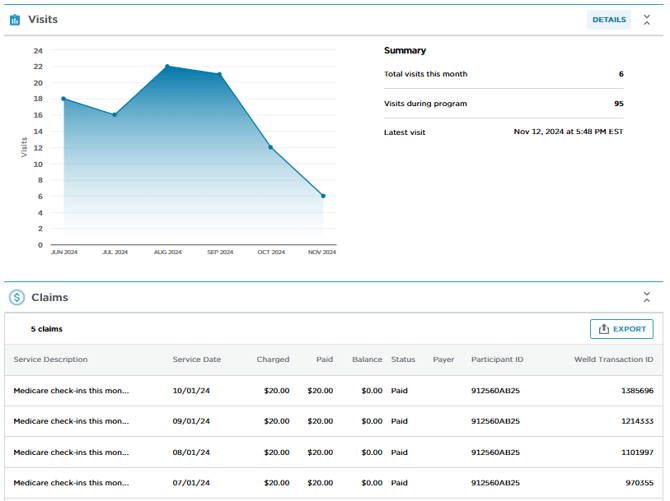Click the Visits bar chart icon

point(15,19)
